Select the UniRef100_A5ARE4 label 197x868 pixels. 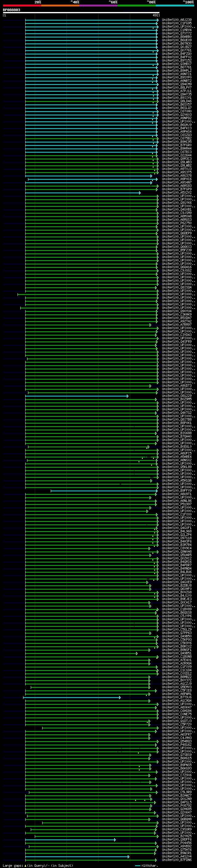(x=177, y=457)
